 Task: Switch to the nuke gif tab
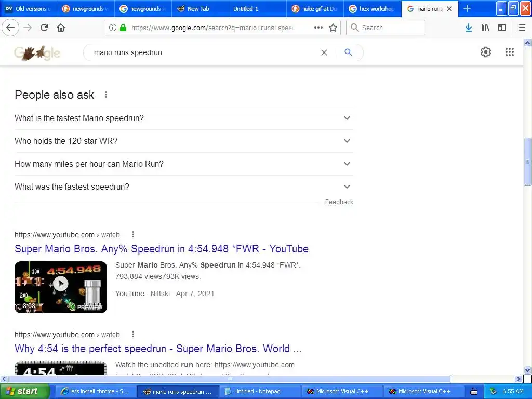click(315, 9)
